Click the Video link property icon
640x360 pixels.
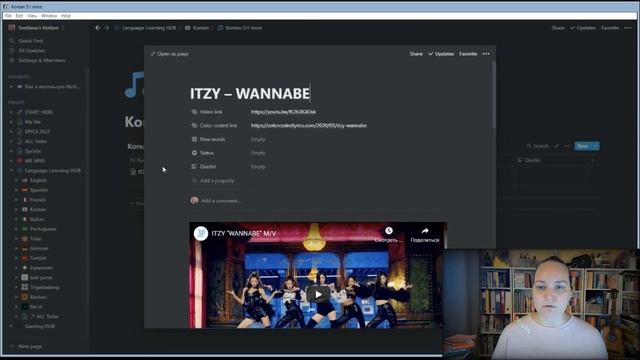click(x=194, y=112)
